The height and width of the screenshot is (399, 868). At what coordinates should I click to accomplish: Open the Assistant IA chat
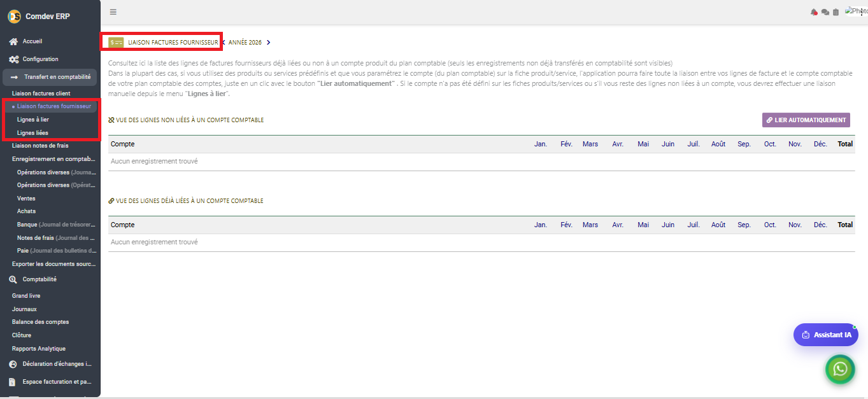[x=826, y=335]
